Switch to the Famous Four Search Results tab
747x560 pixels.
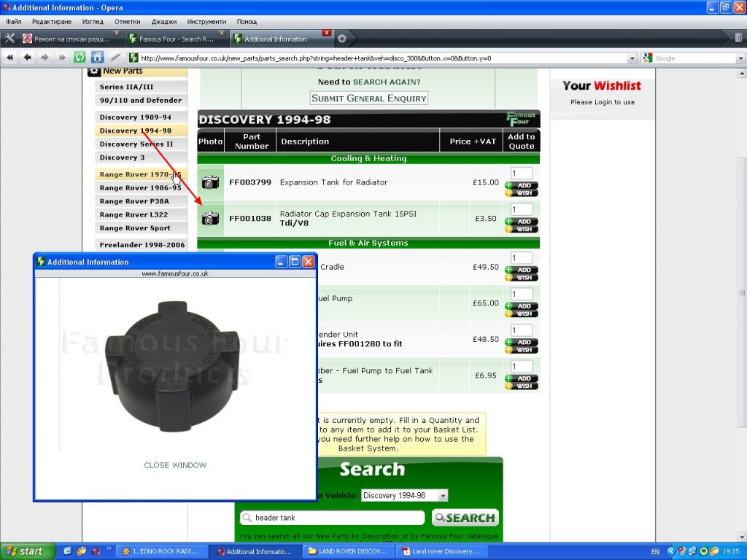(x=176, y=39)
